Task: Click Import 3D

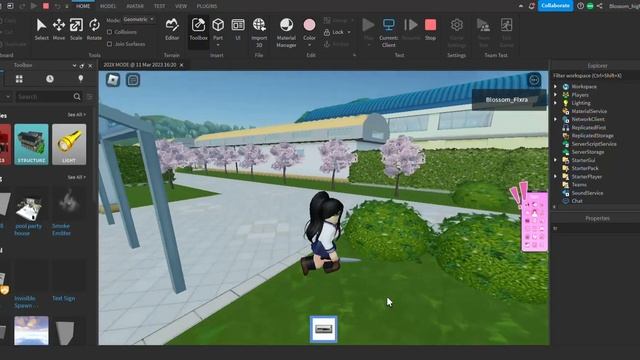Action: click(259, 32)
